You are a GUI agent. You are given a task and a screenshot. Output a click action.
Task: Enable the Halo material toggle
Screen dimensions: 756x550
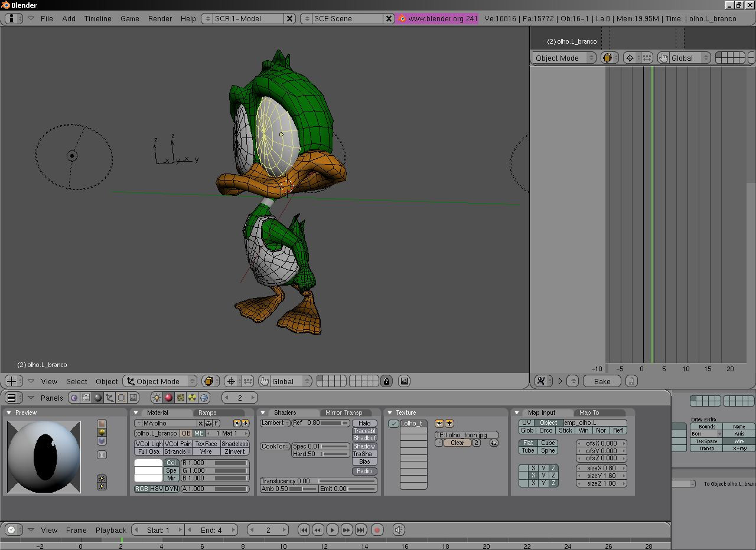click(x=364, y=423)
